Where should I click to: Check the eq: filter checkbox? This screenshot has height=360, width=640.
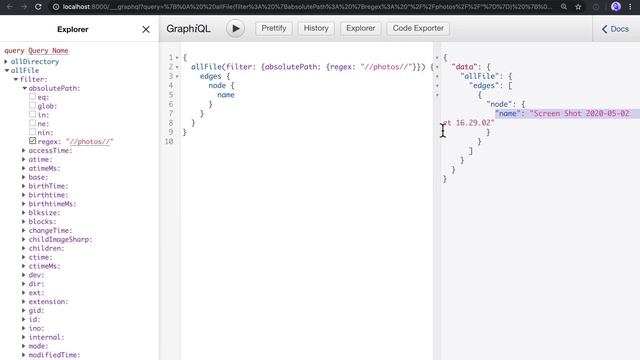pos(32,97)
